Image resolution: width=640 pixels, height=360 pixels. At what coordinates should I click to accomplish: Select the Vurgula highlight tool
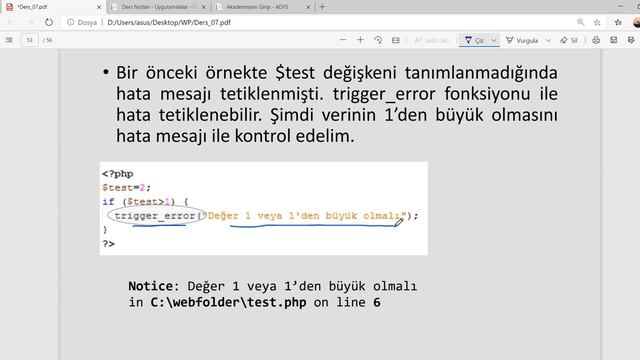(x=522, y=40)
